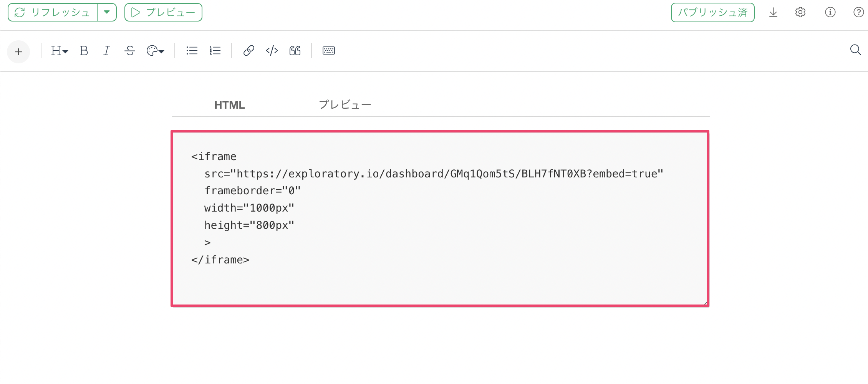Click the plus add-content icon
Image resolution: width=868 pixels, height=384 pixels.
tap(18, 51)
